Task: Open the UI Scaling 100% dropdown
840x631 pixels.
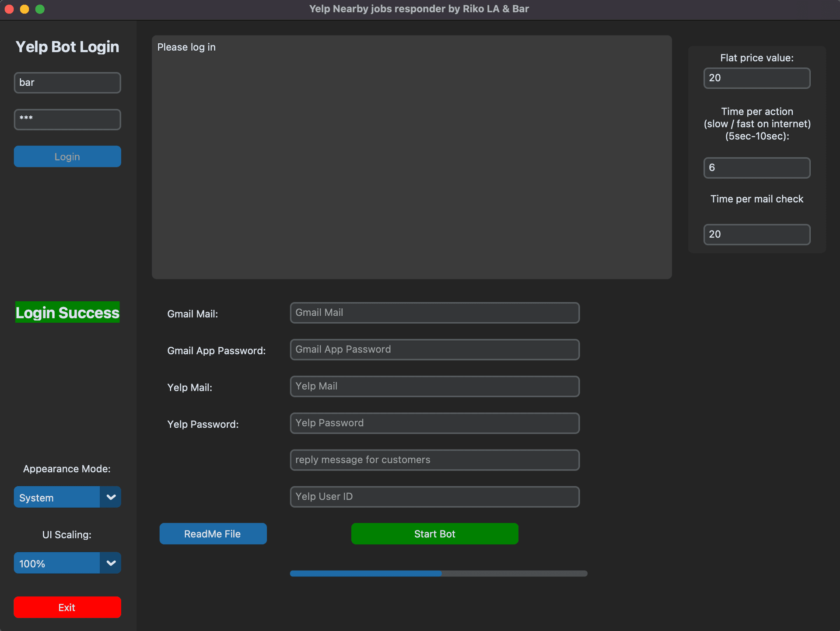Action: [x=57, y=563]
